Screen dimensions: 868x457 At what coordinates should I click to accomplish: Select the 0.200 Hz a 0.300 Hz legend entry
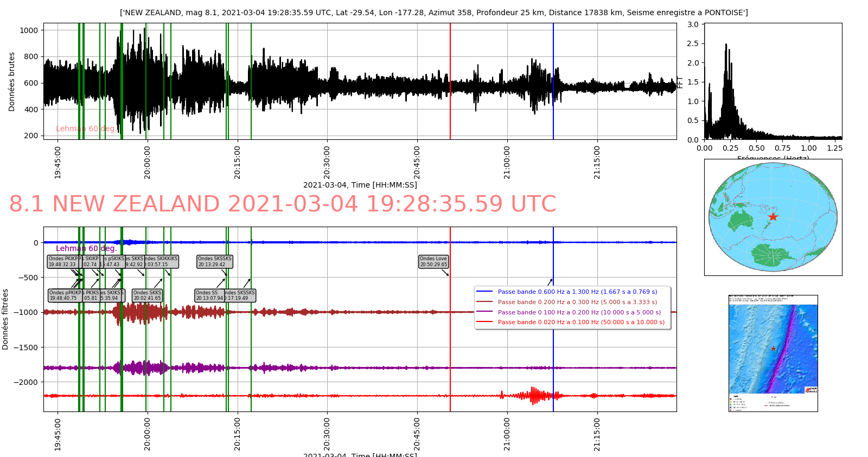pyautogui.click(x=577, y=302)
